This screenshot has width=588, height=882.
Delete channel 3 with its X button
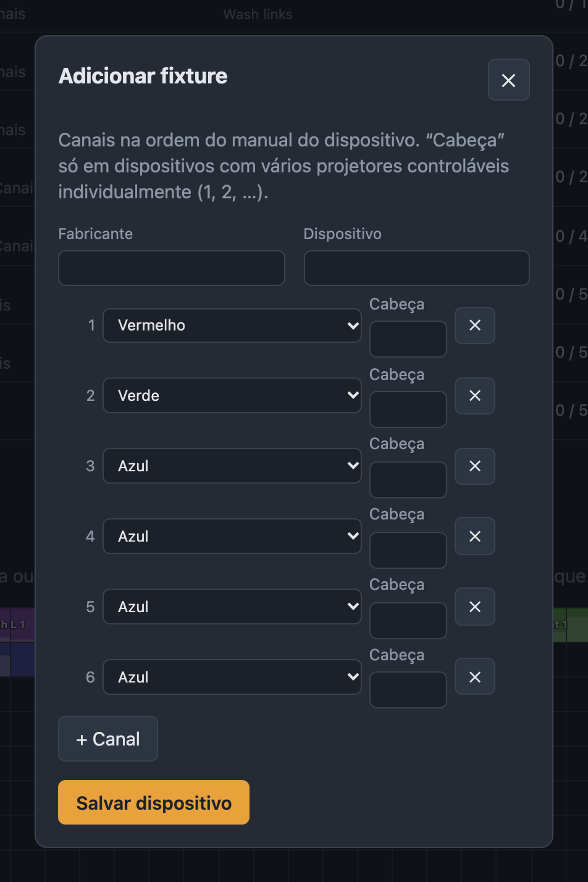click(475, 466)
